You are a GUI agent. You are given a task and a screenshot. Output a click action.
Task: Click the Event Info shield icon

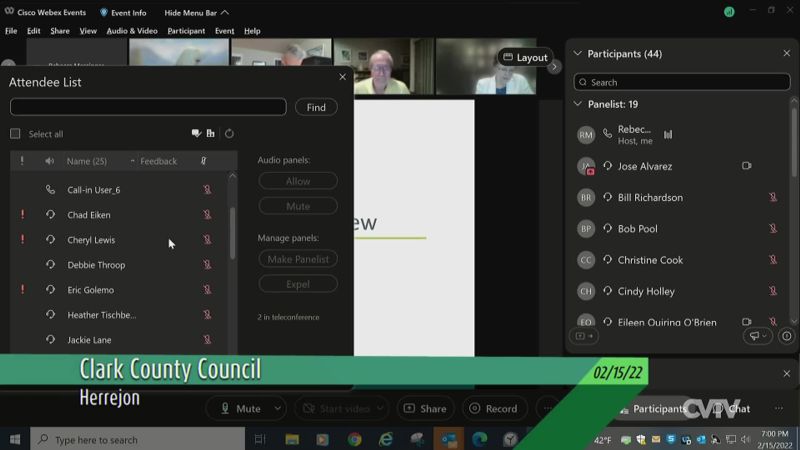[104, 13]
